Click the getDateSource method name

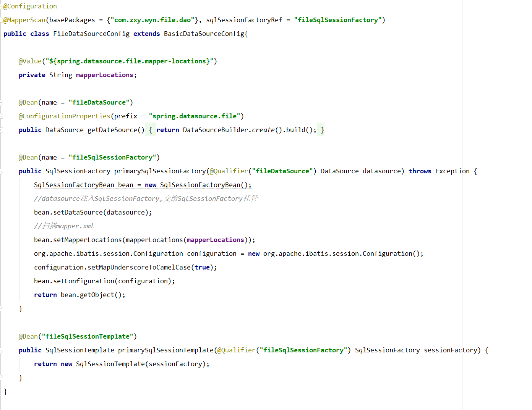pos(112,130)
